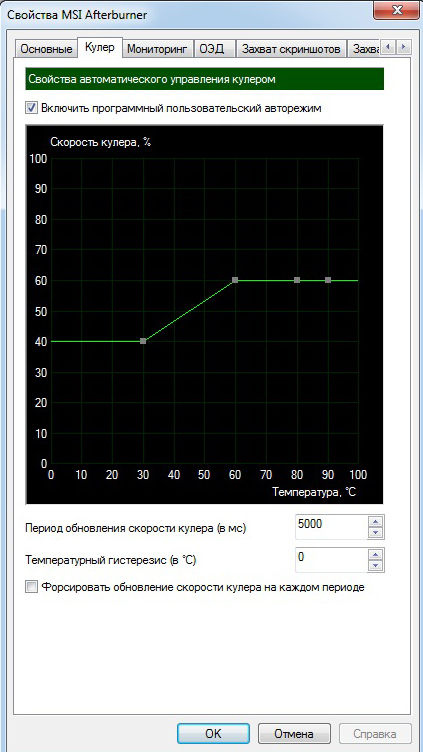Screen dimensions: 423x752
Task: Select fan curve point at 30°C
Action: [x=143, y=341]
